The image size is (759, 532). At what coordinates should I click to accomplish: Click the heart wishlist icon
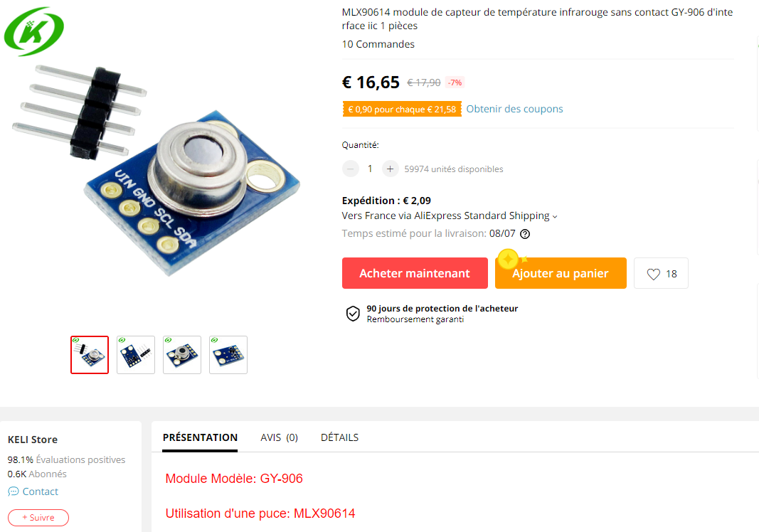coord(653,274)
